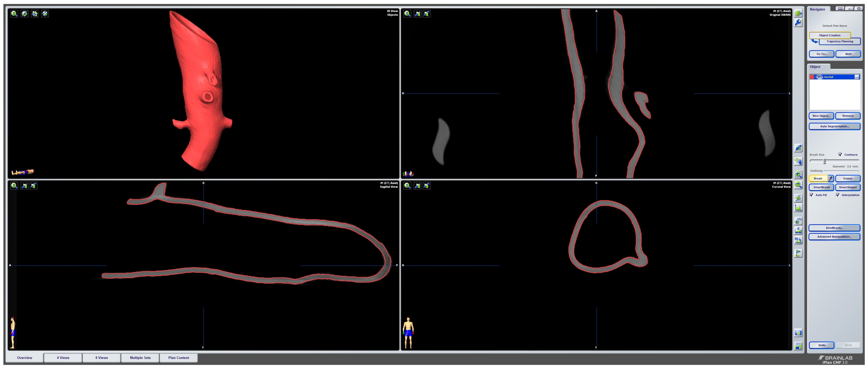Click the pipette icon beside the Brush button

831,179
